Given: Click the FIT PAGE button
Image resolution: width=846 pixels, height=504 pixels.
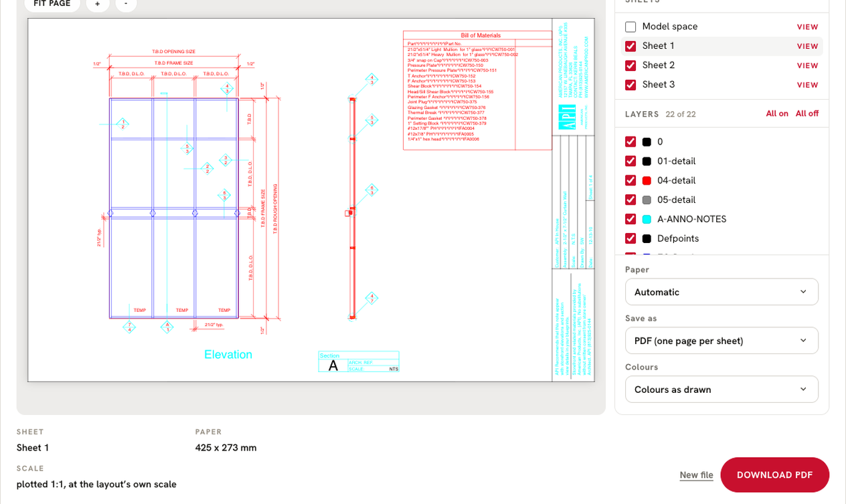Looking at the screenshot, I should pos(52,3).
